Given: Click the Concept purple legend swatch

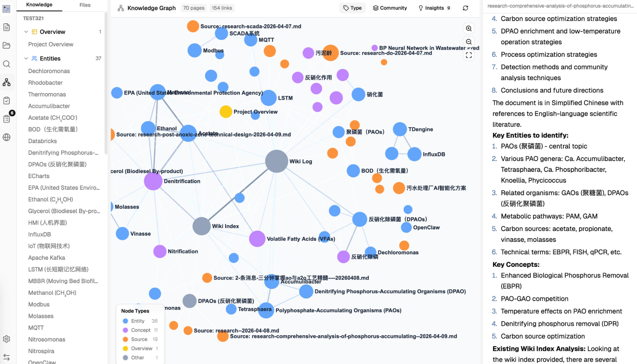Looking at the screenshot, I should point(125,330).
